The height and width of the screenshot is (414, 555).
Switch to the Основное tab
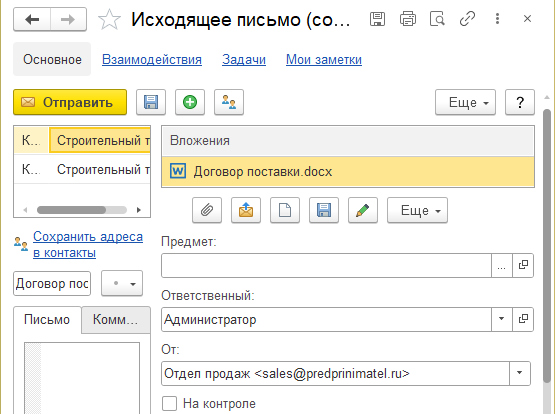point(52,59)
